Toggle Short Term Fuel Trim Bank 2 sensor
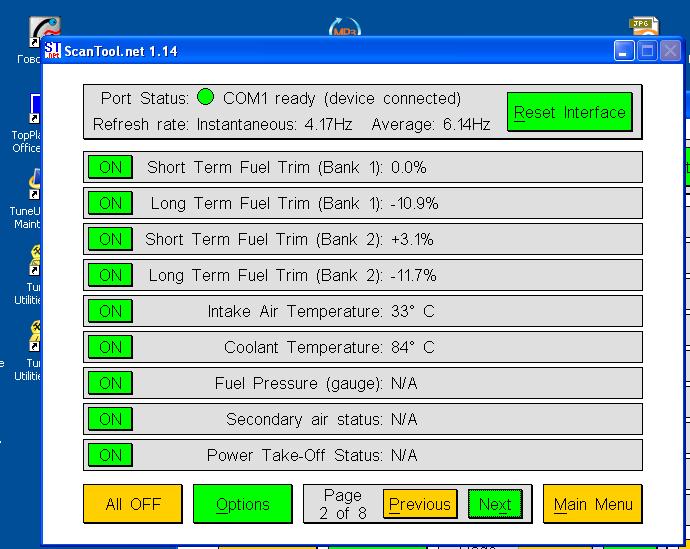The width and height of the screenshot is (690, 549). tap(110, 239)
